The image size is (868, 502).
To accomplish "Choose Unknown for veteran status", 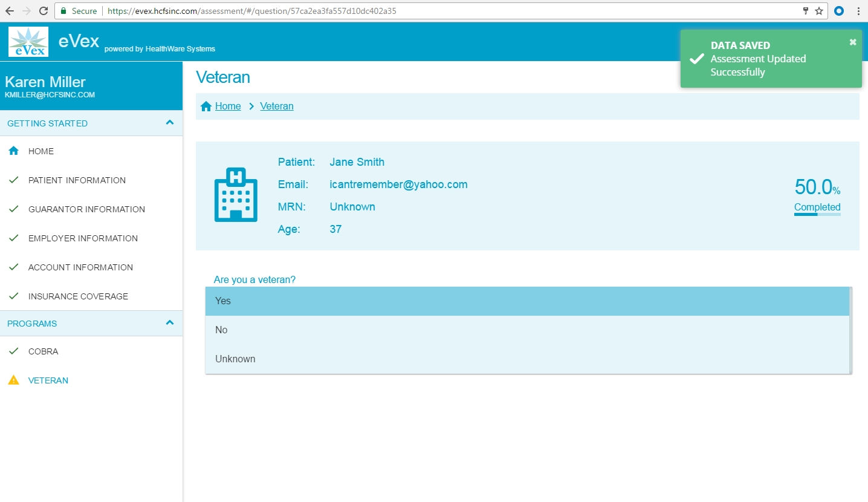I will [526, 359].
